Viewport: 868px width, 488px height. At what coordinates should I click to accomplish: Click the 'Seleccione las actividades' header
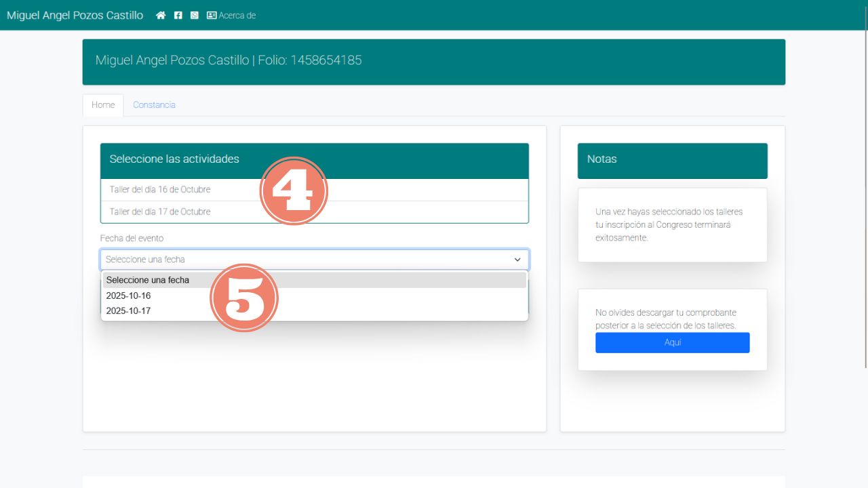click(174, 159)
